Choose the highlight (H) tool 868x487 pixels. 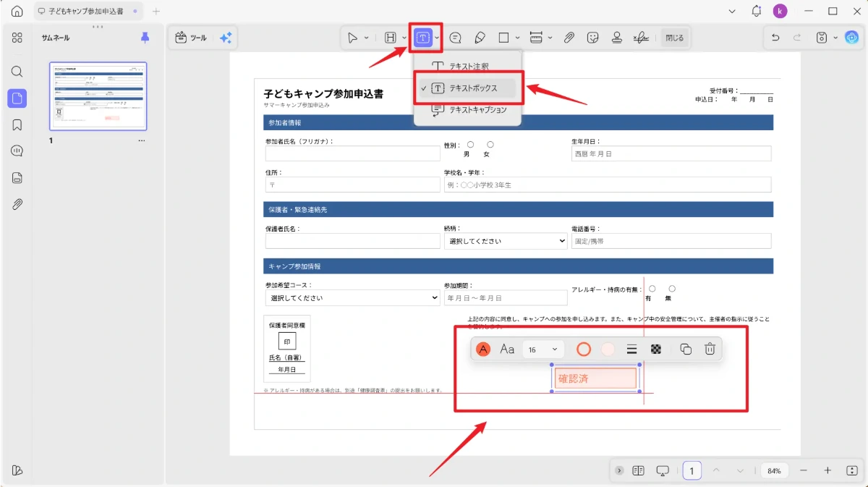tap(391, 38)
